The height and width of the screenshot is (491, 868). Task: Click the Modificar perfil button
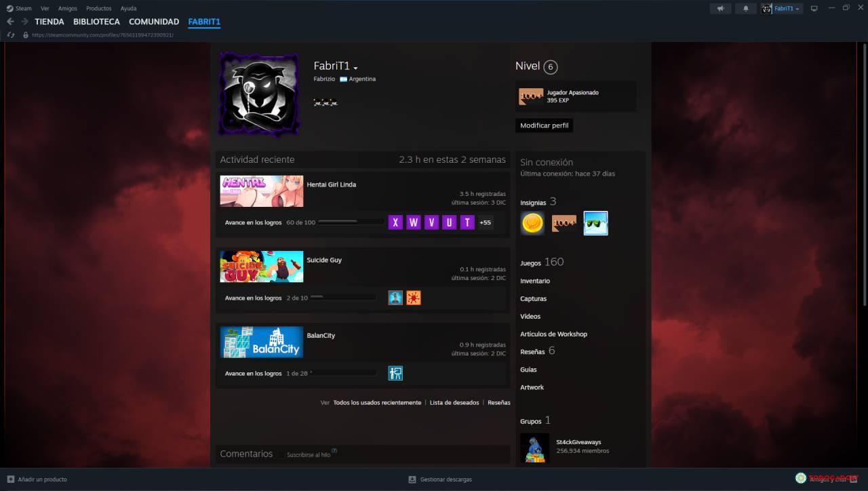tap(545, 125)
